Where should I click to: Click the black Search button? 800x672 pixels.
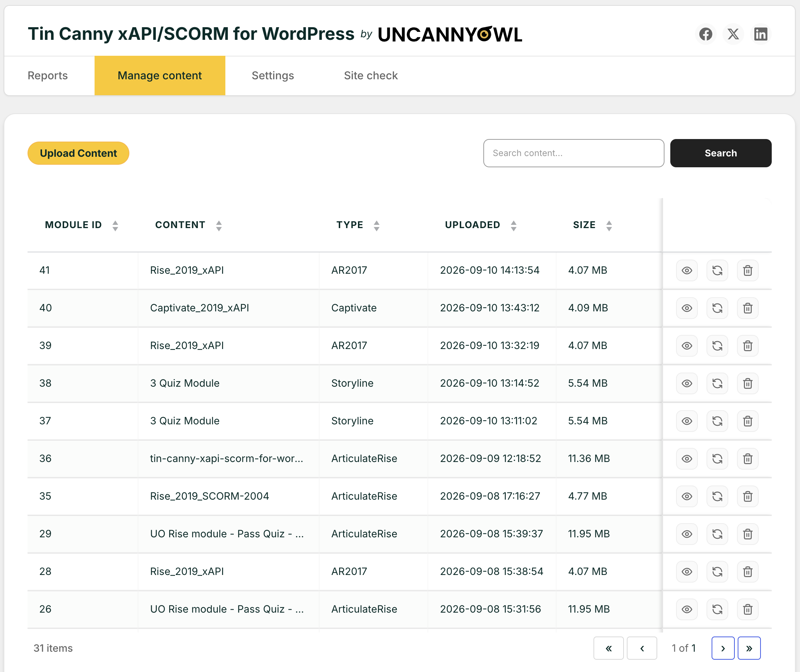click(x=720, y=153)
